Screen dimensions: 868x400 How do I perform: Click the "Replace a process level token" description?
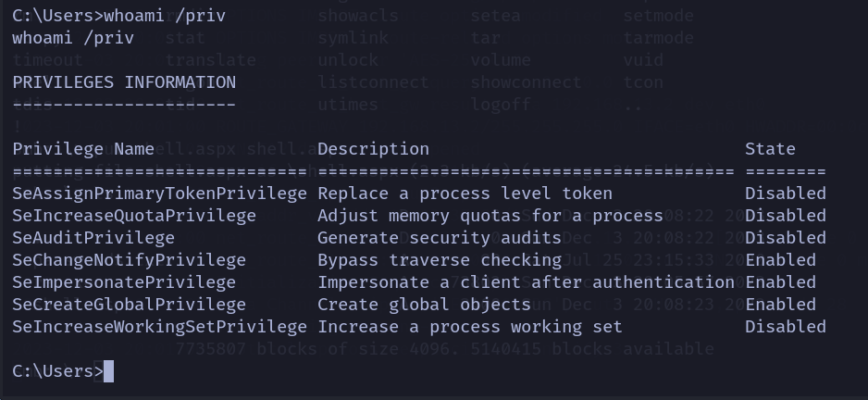pyautogui.click(x=465, y=194)
